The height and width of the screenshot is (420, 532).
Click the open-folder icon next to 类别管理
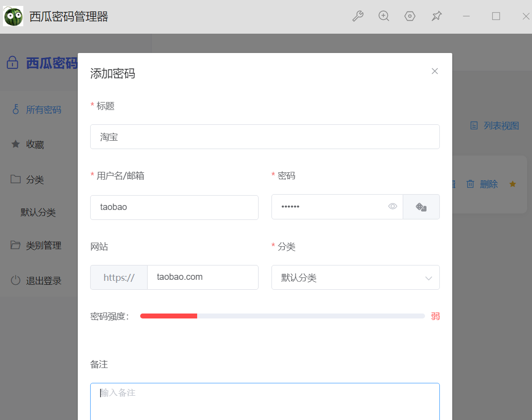click(x=16, y=245)
